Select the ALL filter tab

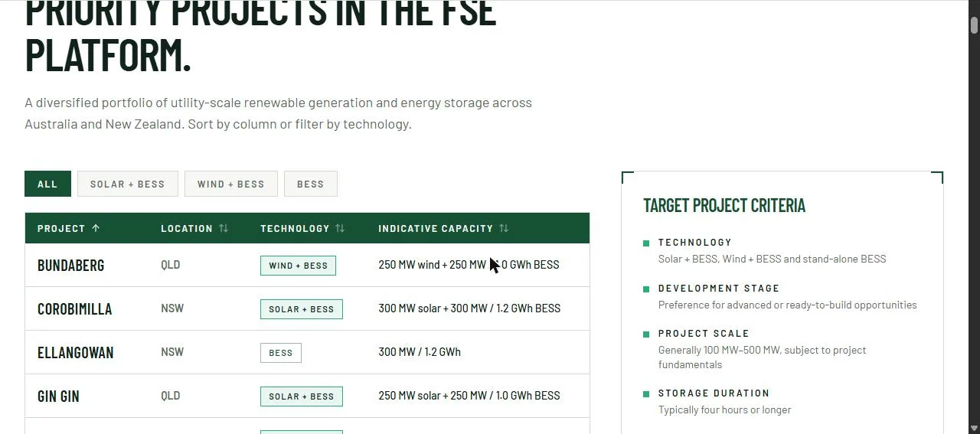click(x=47, y=184)
